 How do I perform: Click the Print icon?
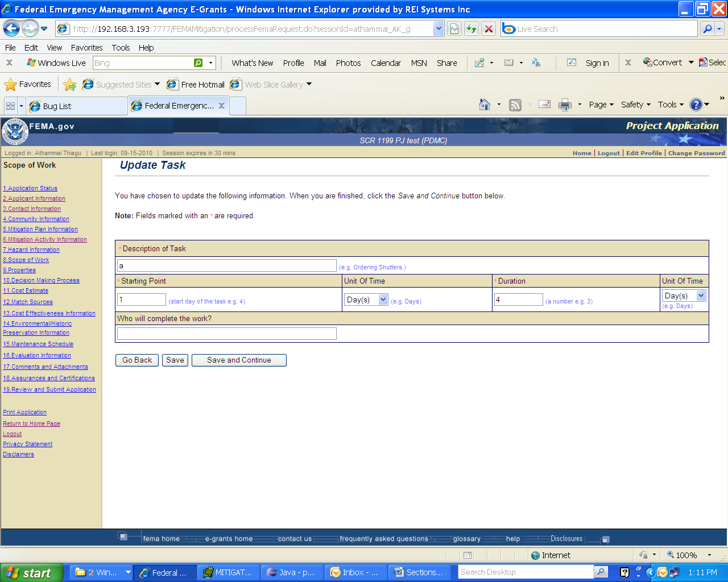tap(565, 105)
